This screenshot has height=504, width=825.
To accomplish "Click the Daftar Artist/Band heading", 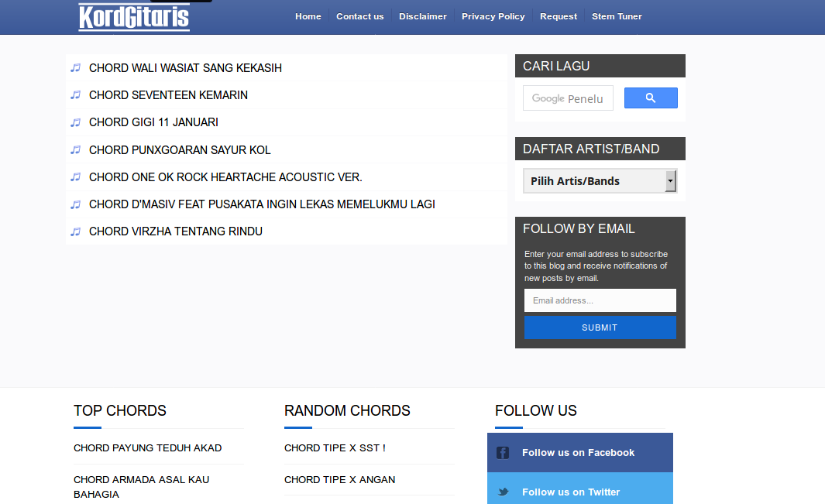I will (591, 149).
